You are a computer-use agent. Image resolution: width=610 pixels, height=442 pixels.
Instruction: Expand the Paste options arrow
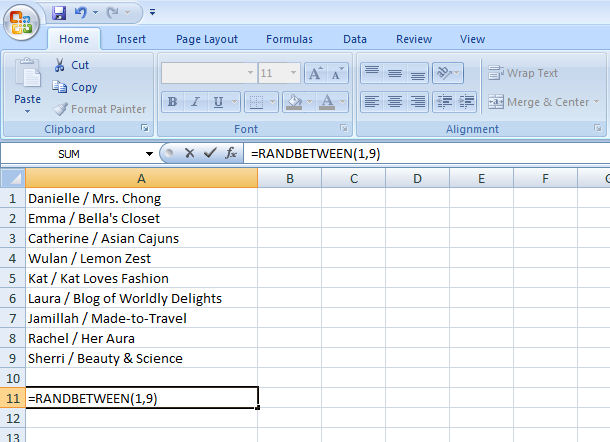pyautogui.click(x=27, y=112)
